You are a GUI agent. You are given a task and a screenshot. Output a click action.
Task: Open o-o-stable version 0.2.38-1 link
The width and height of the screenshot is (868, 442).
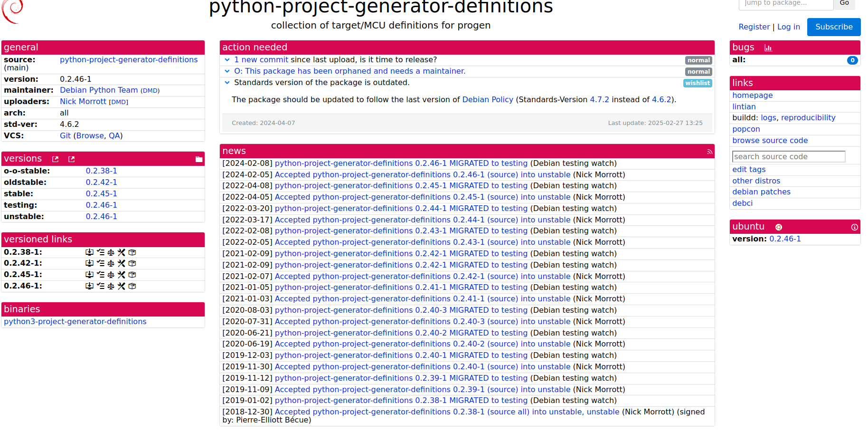(101, 171)
